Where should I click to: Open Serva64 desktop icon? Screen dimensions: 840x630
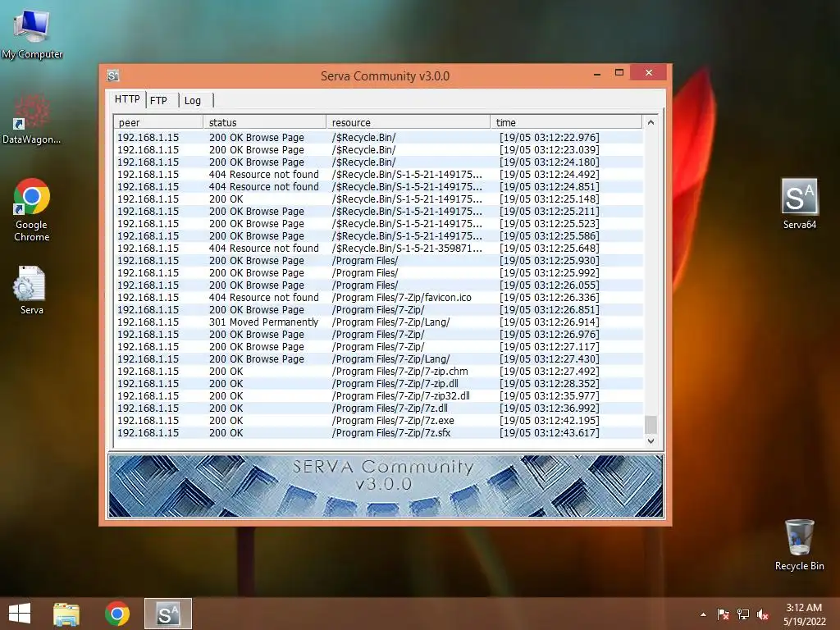(x=799, y=204)
